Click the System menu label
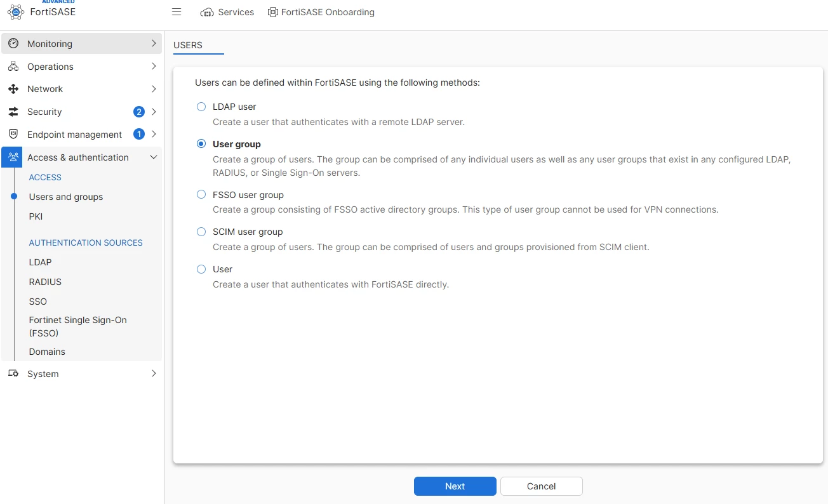The image size is (828, 504). [43, 374]
